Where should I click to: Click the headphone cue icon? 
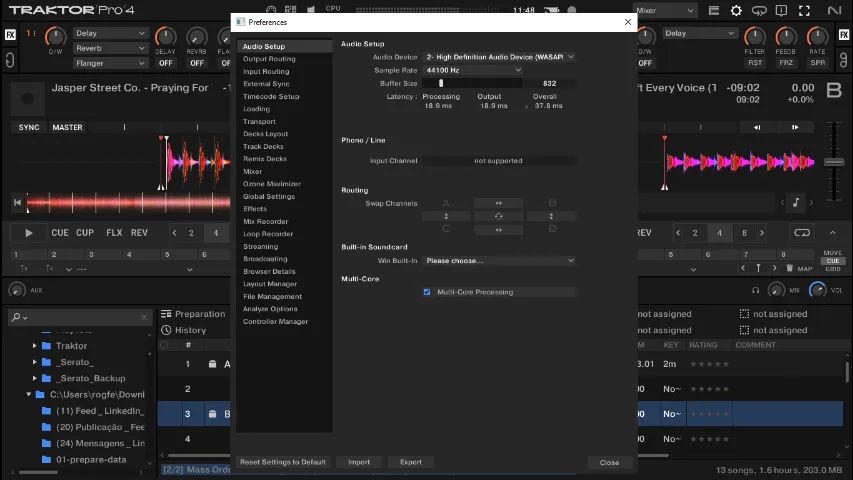tap(756, 290)
